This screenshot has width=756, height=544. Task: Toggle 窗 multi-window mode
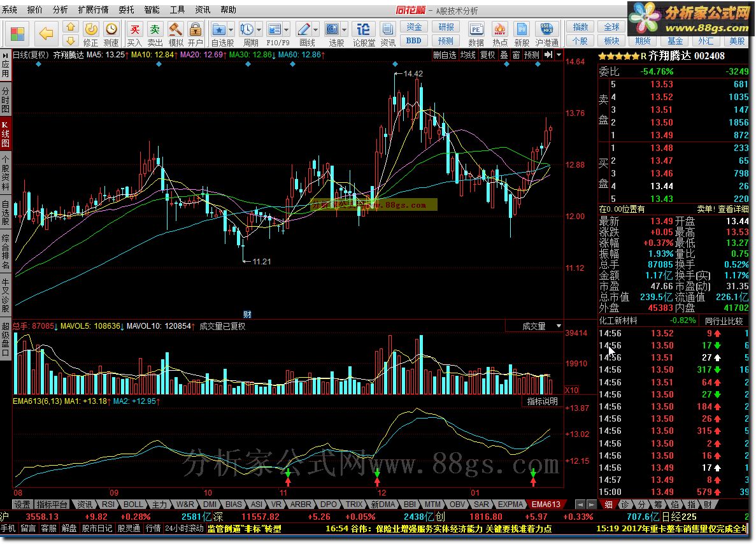point(517,55)
